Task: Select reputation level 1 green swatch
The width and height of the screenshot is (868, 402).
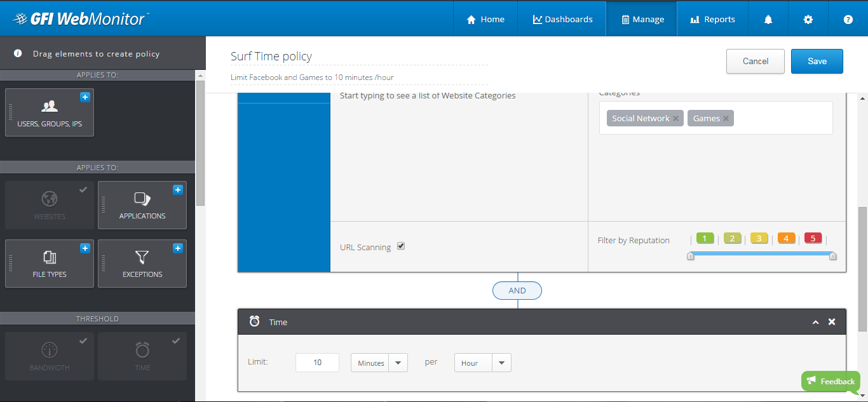Action: click(x=705, y=239)
